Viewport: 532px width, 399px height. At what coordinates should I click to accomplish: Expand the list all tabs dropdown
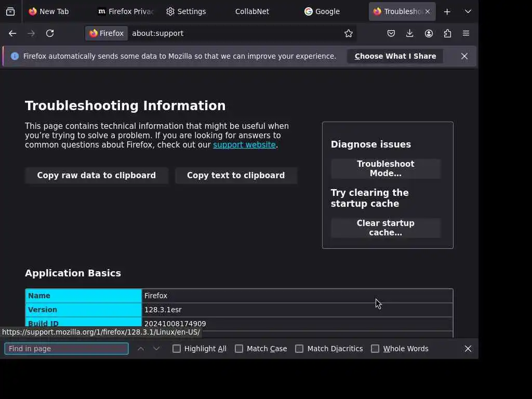tap(468, 11)
